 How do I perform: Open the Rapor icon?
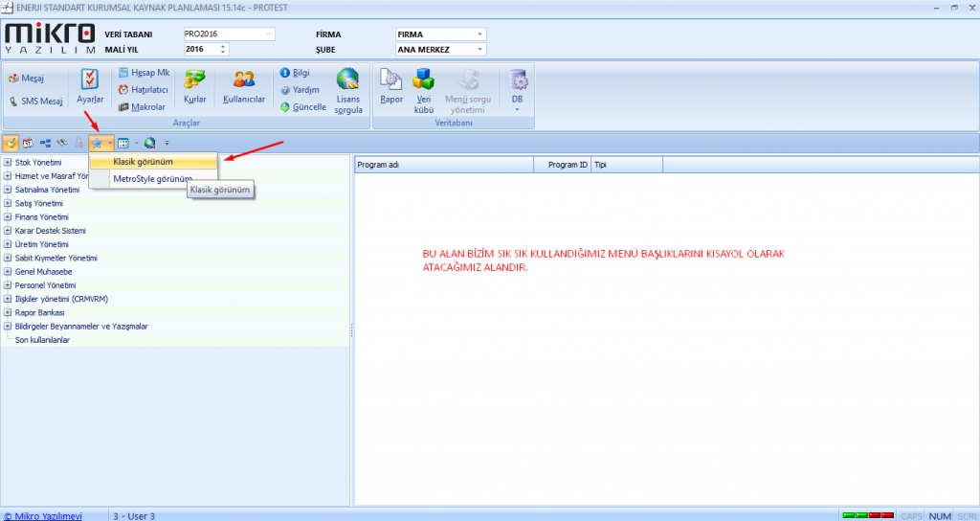tap(390, 82)
